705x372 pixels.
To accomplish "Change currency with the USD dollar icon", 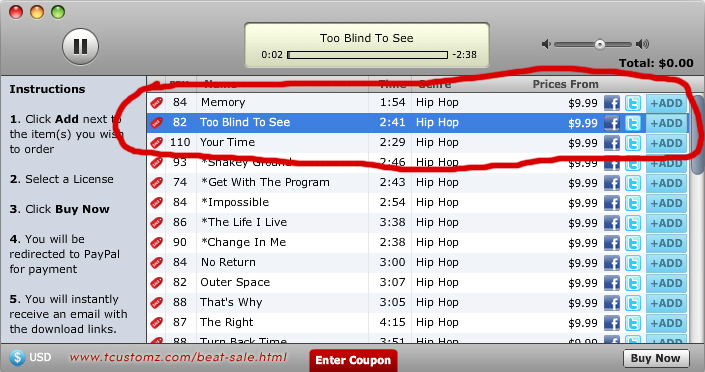I will click(x=17, y=358).
